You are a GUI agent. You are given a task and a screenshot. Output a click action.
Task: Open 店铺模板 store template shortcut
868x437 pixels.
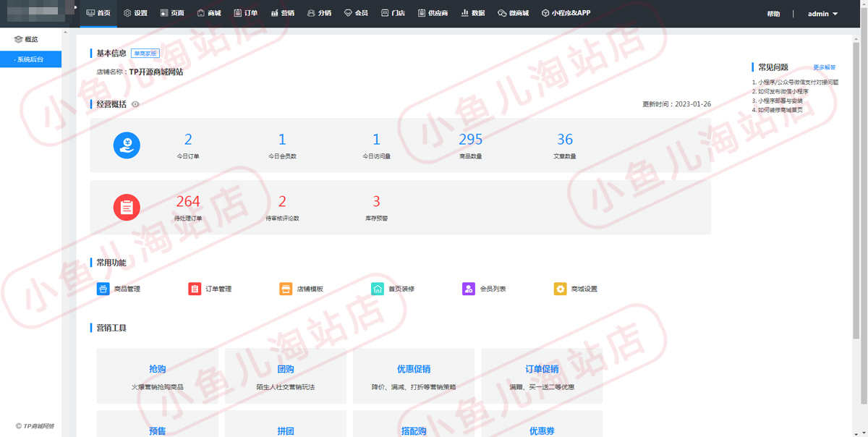(x=302, y=289)
